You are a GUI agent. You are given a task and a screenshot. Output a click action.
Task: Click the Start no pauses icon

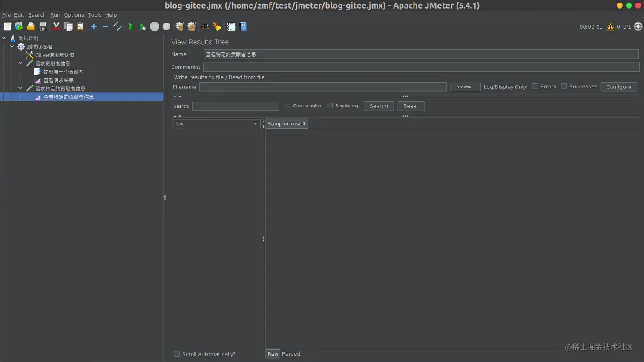(143, 27)
